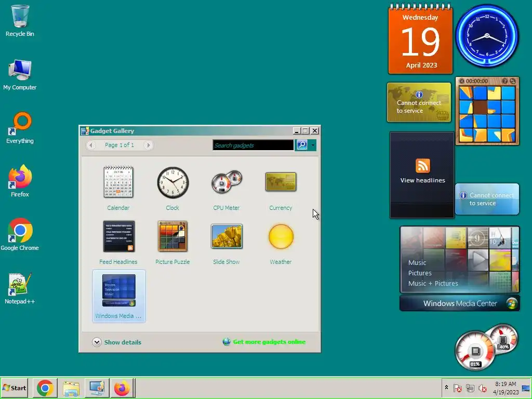
Task: Launch Chrome from the taskbar
Action: (x=45, y=388)
